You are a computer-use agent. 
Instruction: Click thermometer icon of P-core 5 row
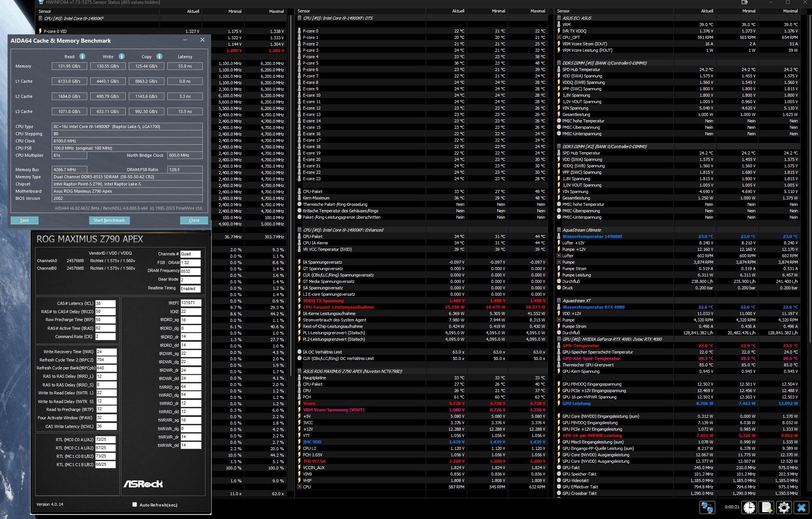(299, 63)
